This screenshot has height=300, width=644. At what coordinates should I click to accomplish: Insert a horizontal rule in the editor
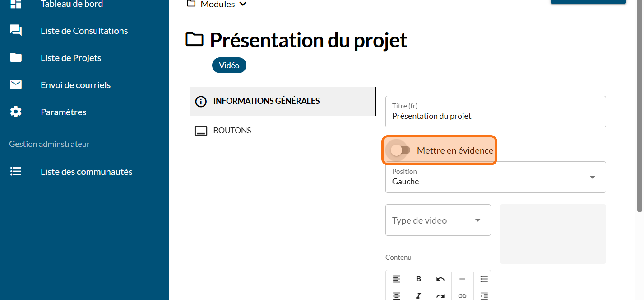[x=462, y=279]
